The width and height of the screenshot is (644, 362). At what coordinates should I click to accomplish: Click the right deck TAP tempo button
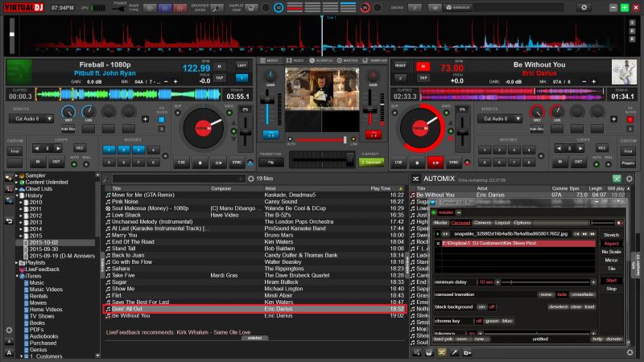point(423,77)
